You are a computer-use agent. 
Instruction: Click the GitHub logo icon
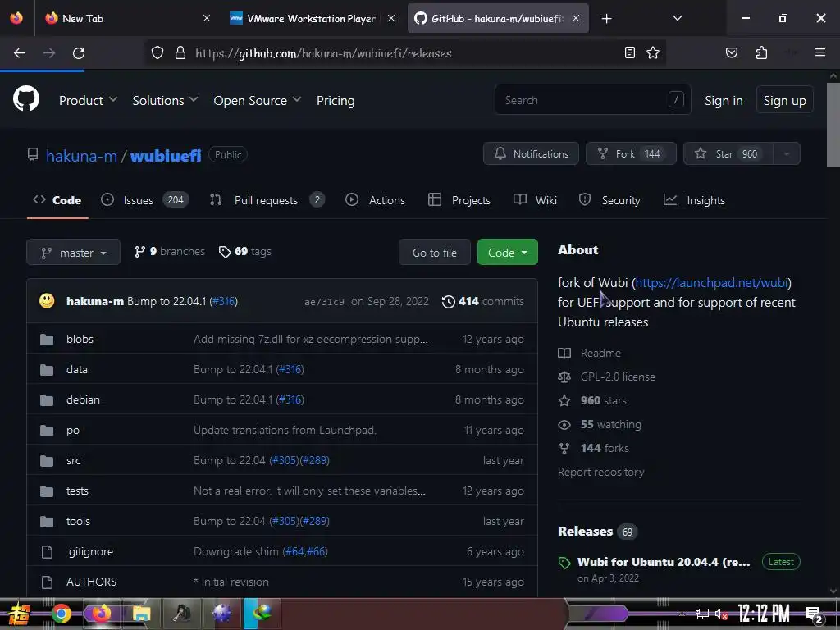tap(26, 99)
